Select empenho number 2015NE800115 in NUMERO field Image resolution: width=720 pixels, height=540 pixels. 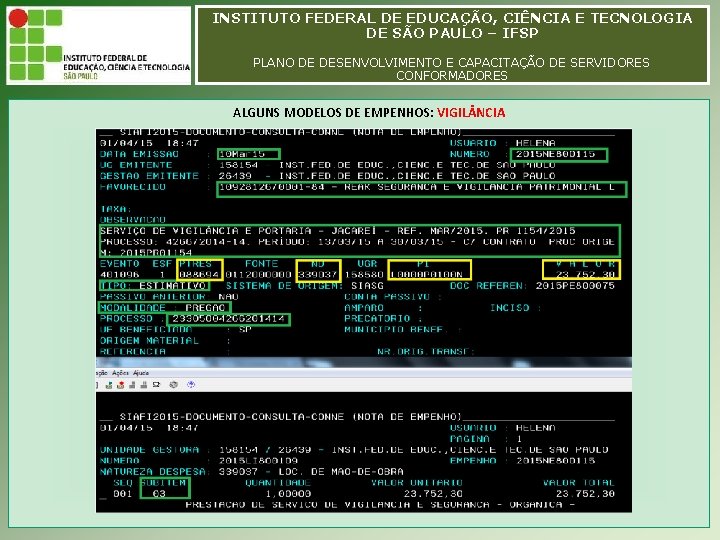[559, 154]
